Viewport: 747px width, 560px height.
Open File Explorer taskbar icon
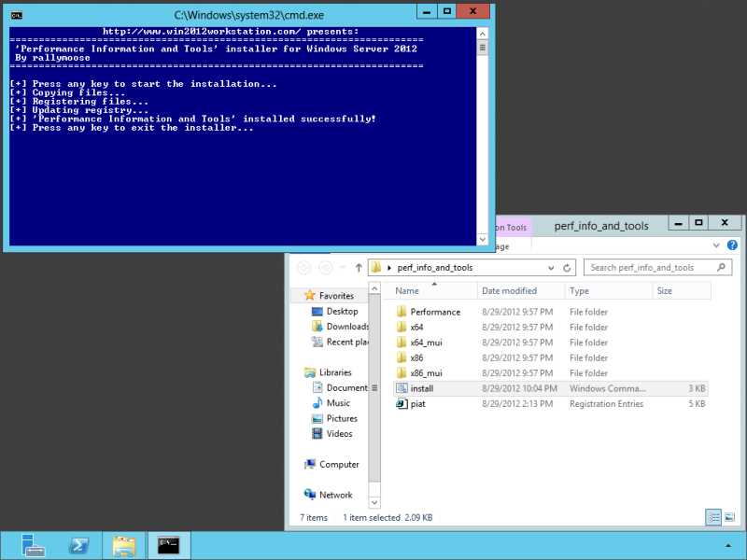coord(124,546)
